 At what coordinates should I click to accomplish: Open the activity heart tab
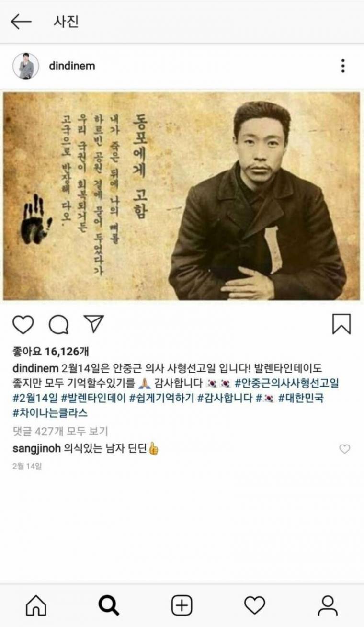point(255,605)
